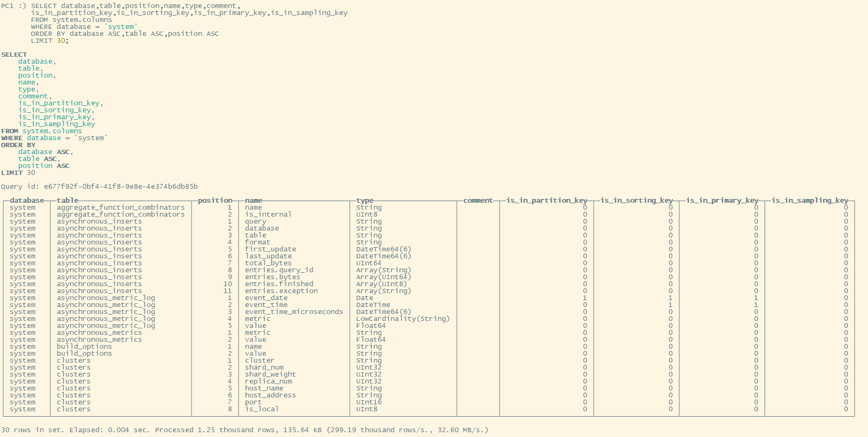
Task: Select the 'event_time_microseconds' name cell
Action: pyautogui.click(x=294, y=312)
